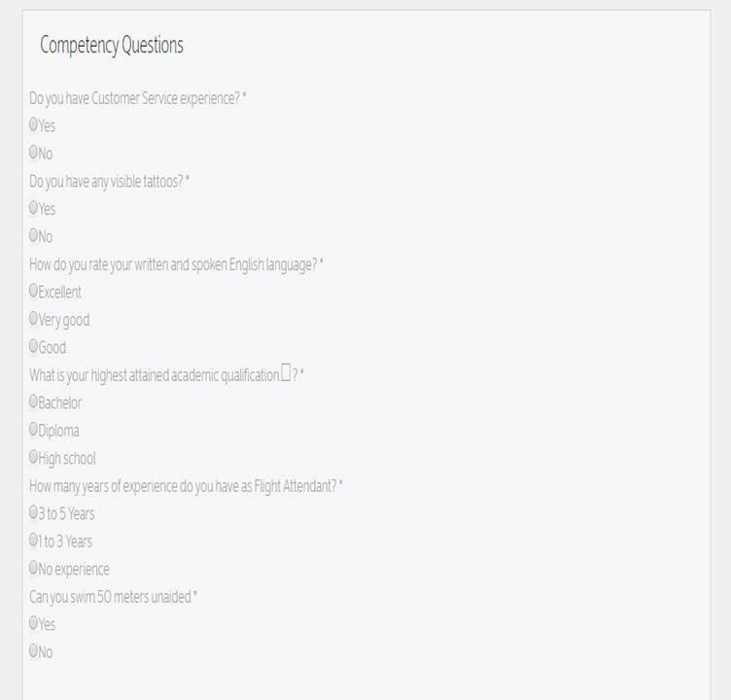Select 1 to 3 Years experience

point(34,540)
